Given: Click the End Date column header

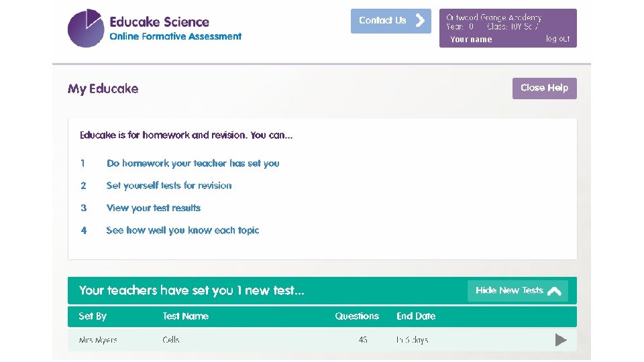Looking at the screenshot, I should coord(416,316).
